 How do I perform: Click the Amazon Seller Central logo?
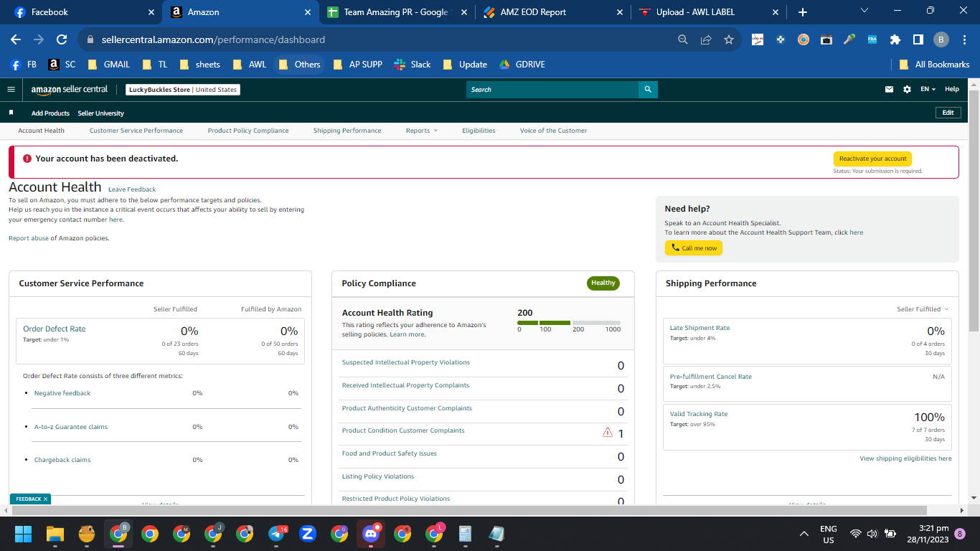click(x=70, y=90)
